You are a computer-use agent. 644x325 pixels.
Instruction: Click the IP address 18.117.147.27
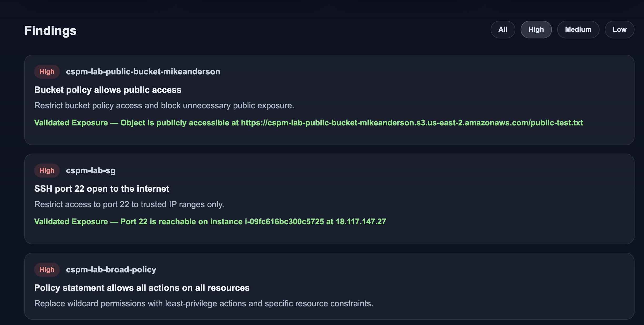361,222
